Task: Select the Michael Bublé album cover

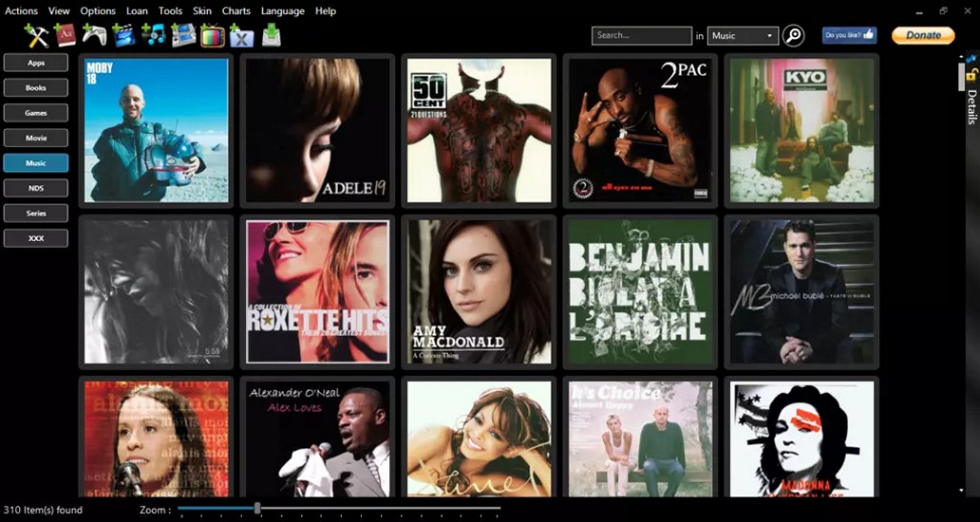Action: click(x=801, y=291)
